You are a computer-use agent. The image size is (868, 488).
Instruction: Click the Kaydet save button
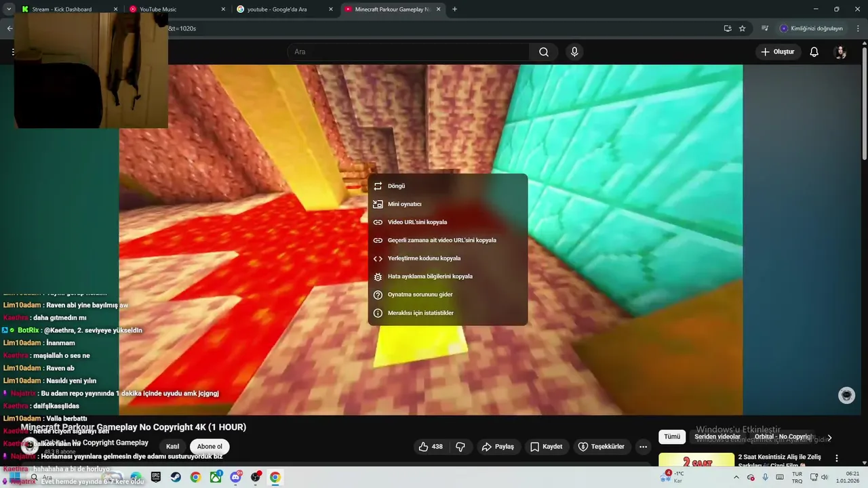coord(547,447)
